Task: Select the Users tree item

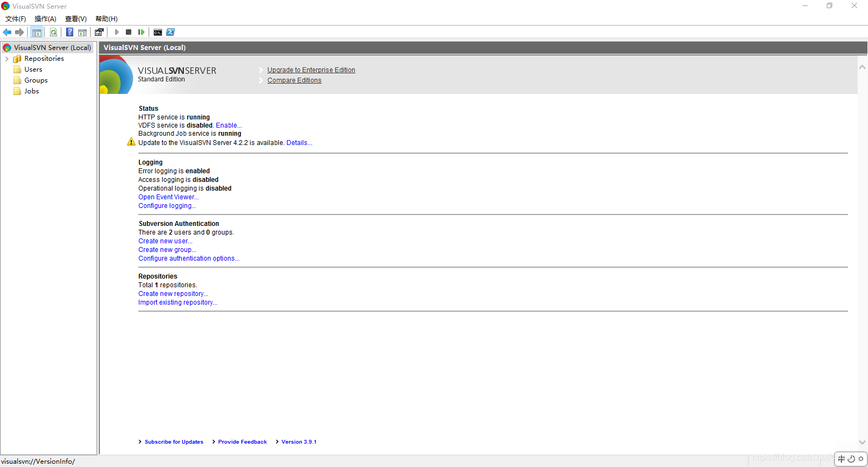Action: [33, 70]
